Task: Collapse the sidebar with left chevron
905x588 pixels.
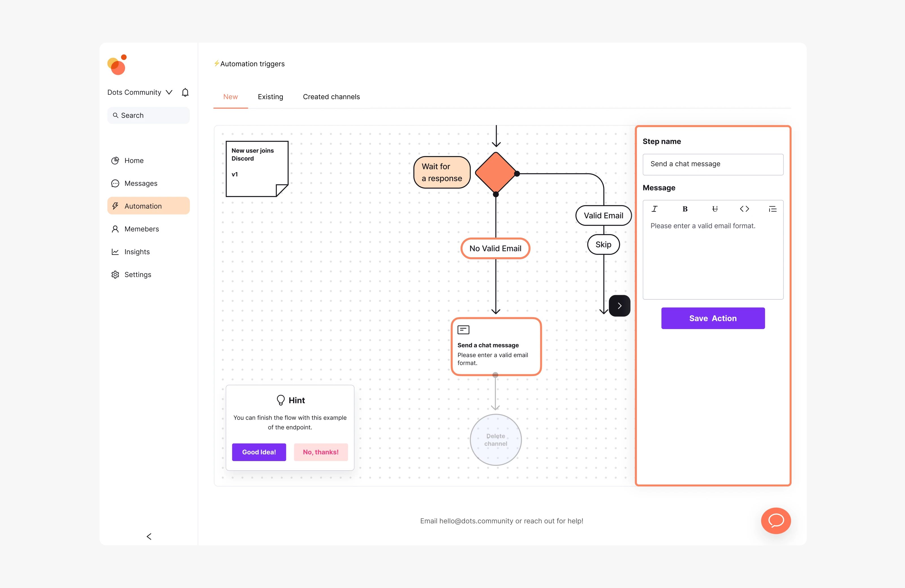Action: click(149, 536)
